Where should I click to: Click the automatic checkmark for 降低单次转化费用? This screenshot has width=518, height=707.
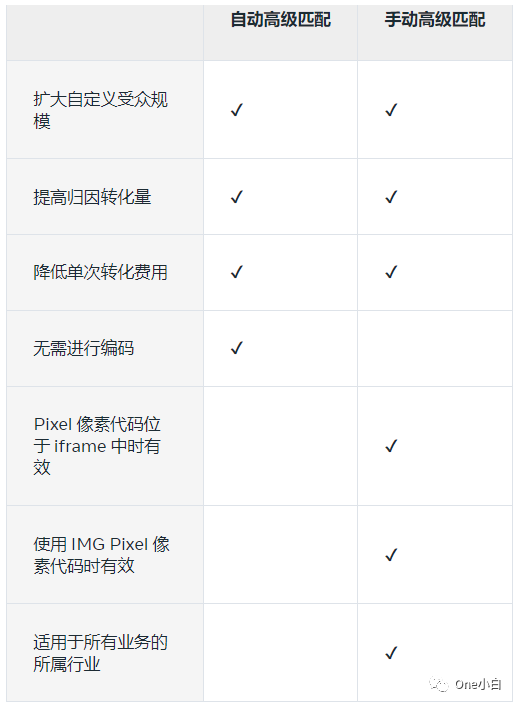click(237, 272)
